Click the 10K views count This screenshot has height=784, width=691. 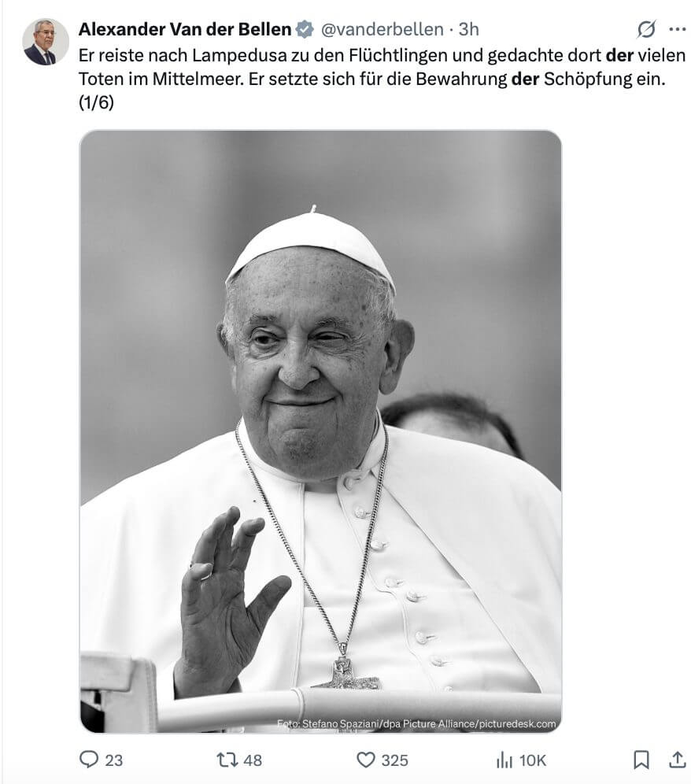click(533, 760)
